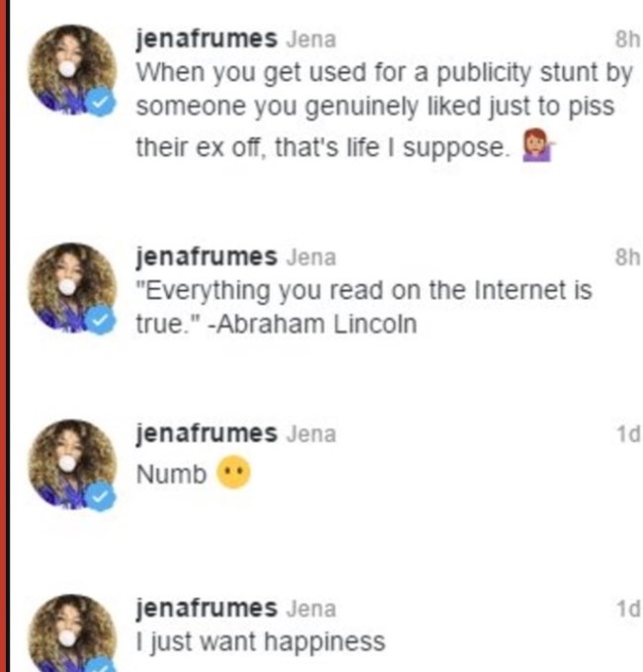Open the "Everything you read on the Internet" tweet

pyautogui.click(x=362, y=307)
